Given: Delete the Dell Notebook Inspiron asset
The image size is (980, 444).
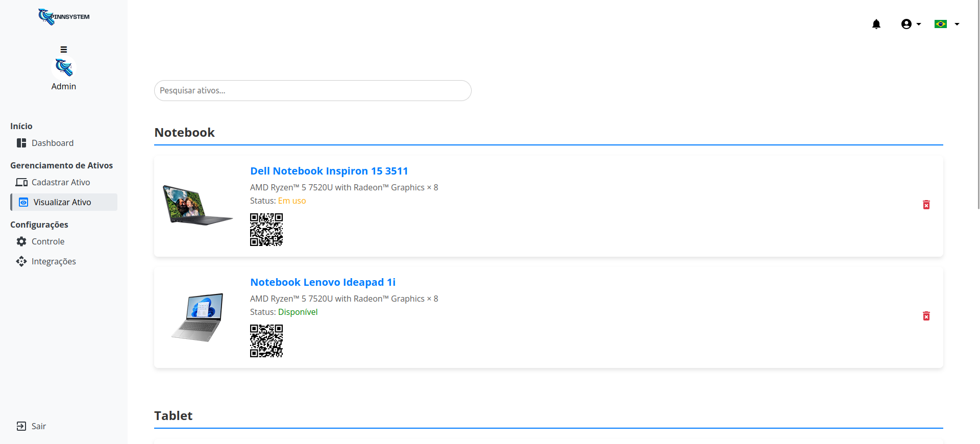Looking at the screenshot, I should 926,205.
